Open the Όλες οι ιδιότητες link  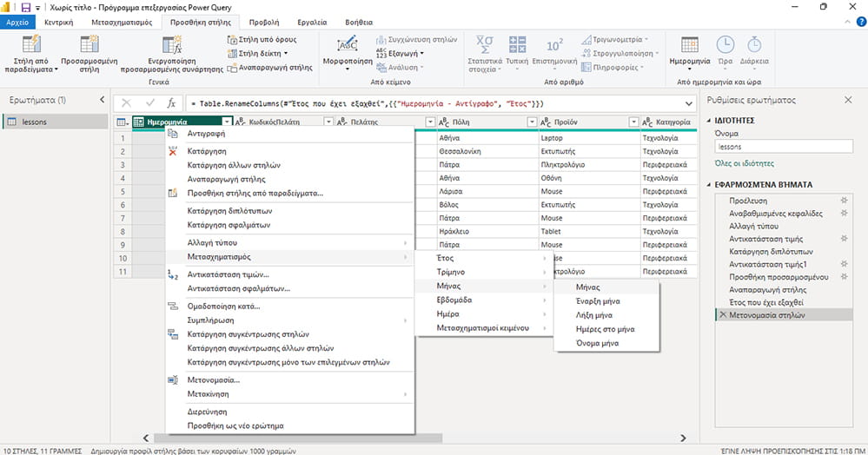744,163
